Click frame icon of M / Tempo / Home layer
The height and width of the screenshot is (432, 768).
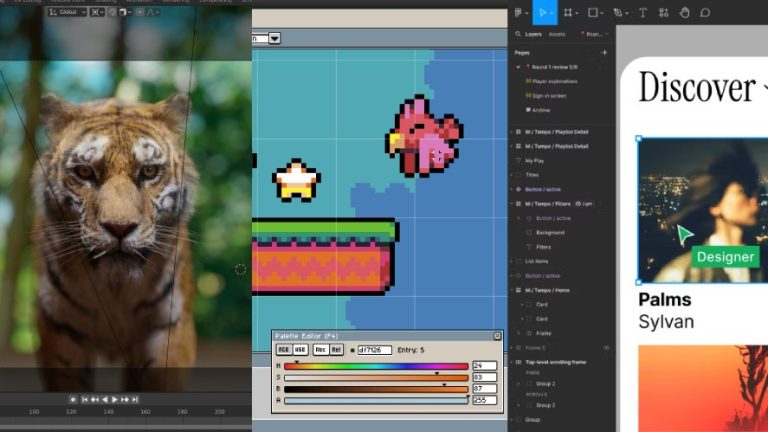point(518,290)
